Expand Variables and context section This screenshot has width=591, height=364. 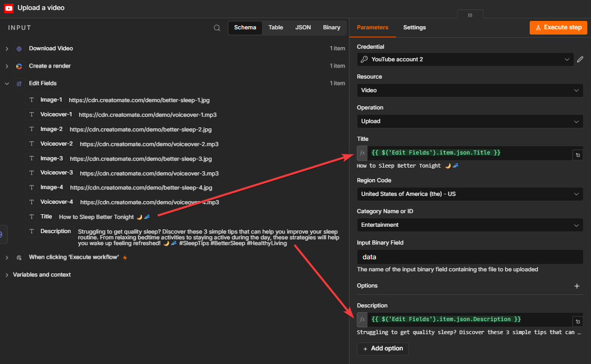click(7, 274)
